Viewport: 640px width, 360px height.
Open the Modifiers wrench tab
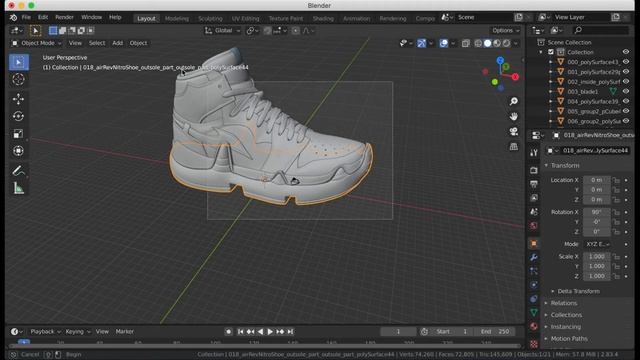coord(534,258)
